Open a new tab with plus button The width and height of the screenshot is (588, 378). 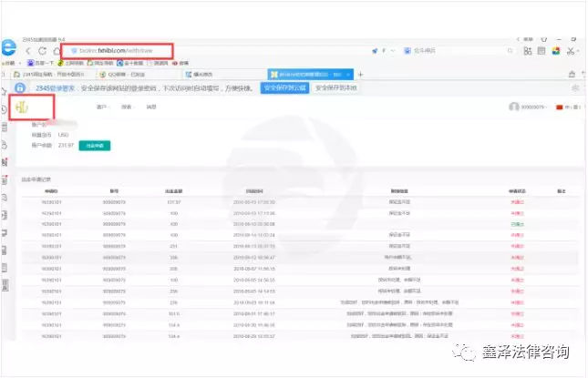tap(360, 74)
